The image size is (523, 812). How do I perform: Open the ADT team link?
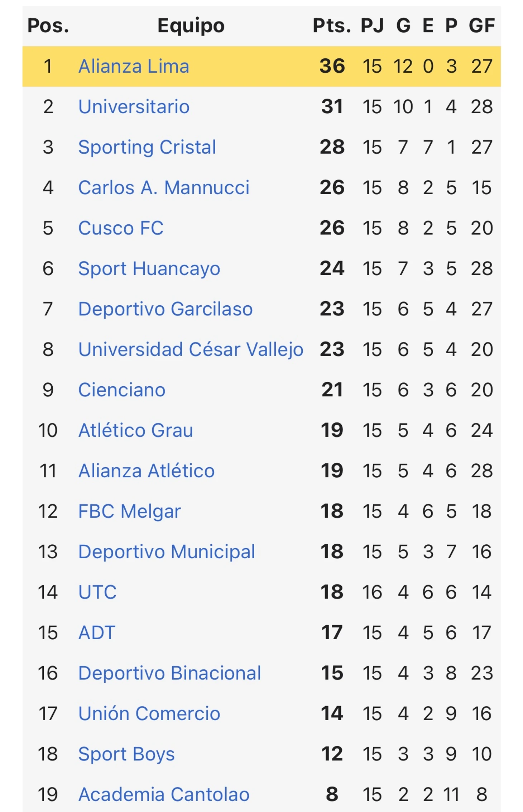pyautogui.click(x=97, y=633)
